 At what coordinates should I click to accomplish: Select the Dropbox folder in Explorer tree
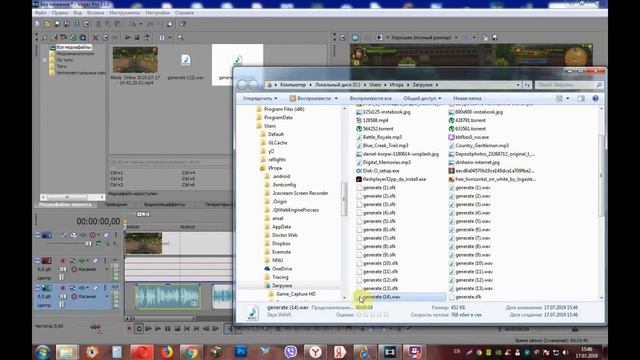click(x=281, y=244)
